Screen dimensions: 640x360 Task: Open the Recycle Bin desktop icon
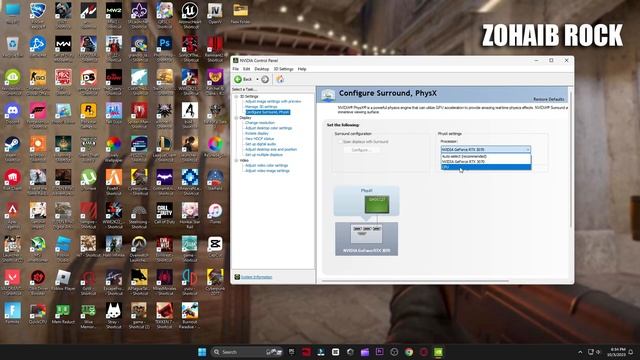tap(12, 47)
